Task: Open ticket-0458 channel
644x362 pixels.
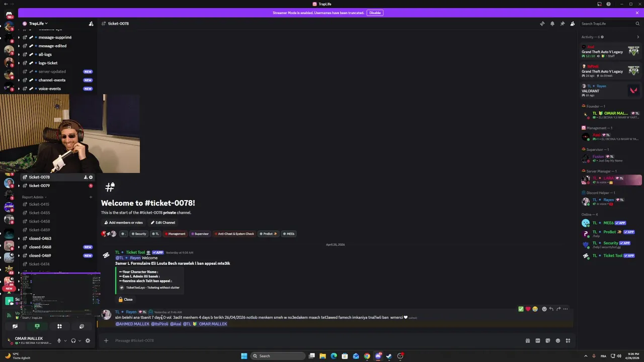Action: [39, 221]
